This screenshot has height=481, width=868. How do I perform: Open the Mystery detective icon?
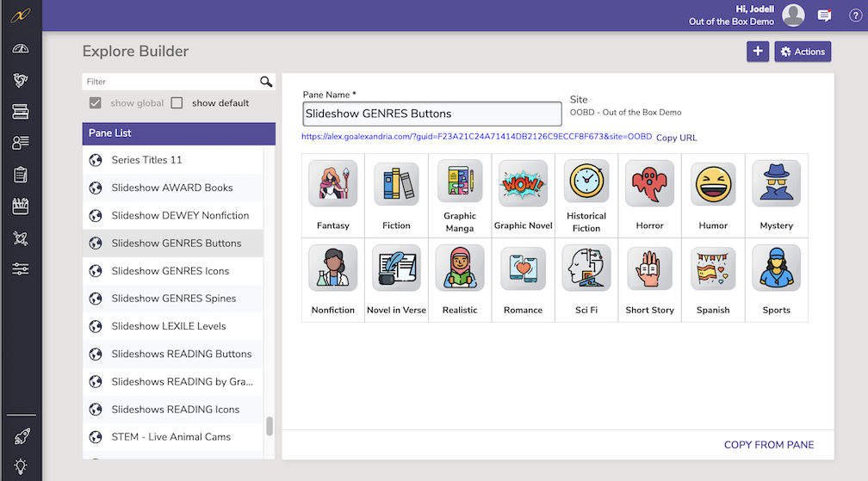pyautogui.click(x=776, y=182)
